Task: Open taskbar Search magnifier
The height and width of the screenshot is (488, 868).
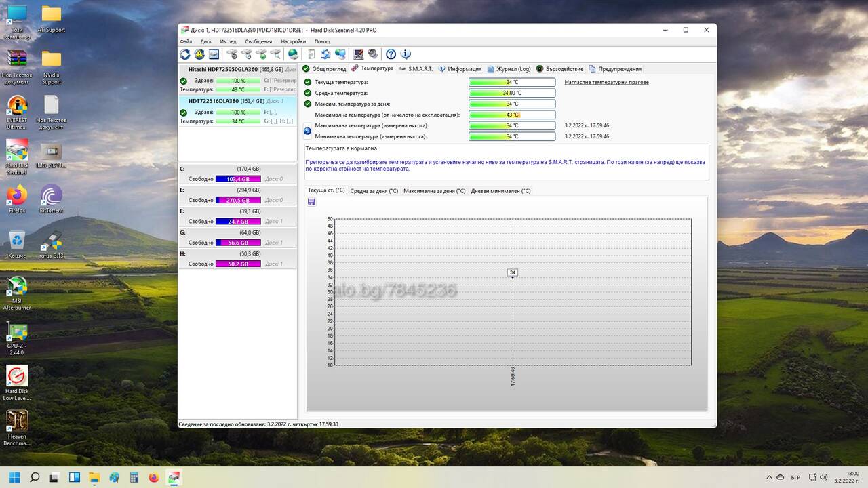Action: pos(35,477)
